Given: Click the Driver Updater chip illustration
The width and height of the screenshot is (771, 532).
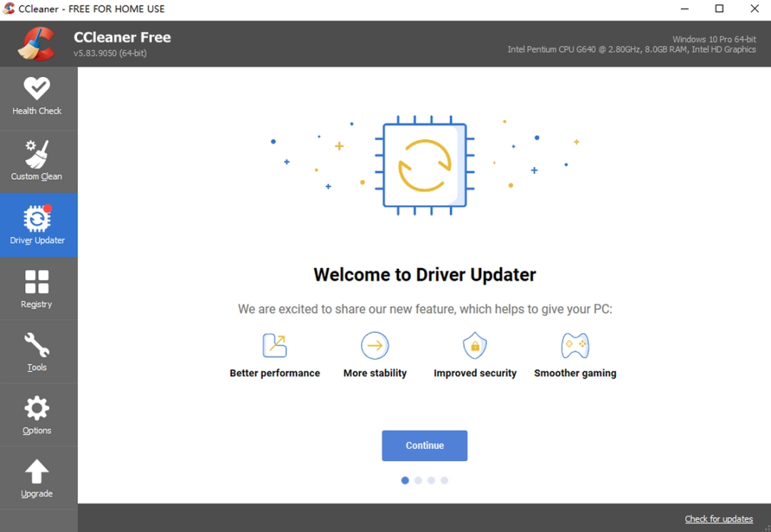Looking at the screenshot, I should coord(424,164).
